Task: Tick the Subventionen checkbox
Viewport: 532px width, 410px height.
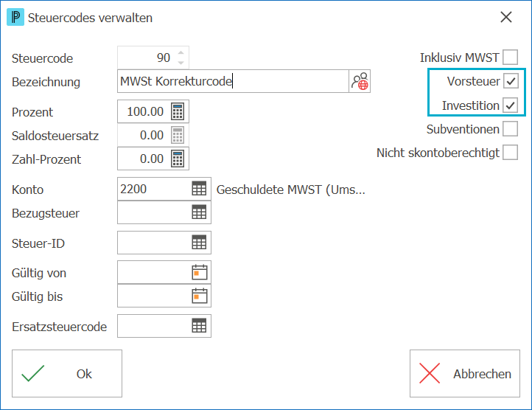Action: pos(511,129)
